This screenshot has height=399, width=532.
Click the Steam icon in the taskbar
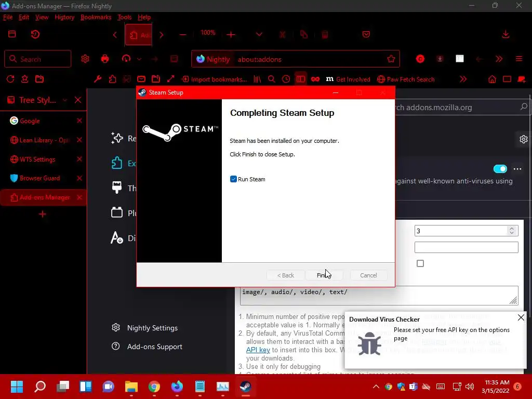(245, 387)
